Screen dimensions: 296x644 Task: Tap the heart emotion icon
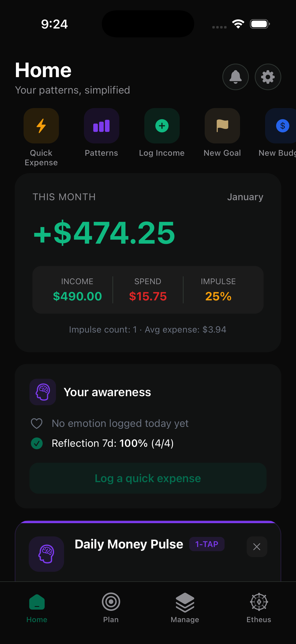point(37,423)
